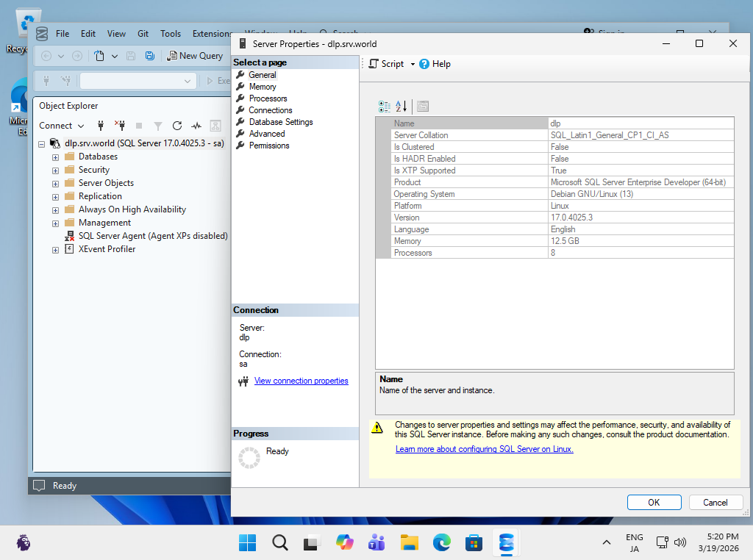The height and width of the screenshot is (560, 753).
Task: Open the Activity Monitor icon
Action: click(196, 126)
